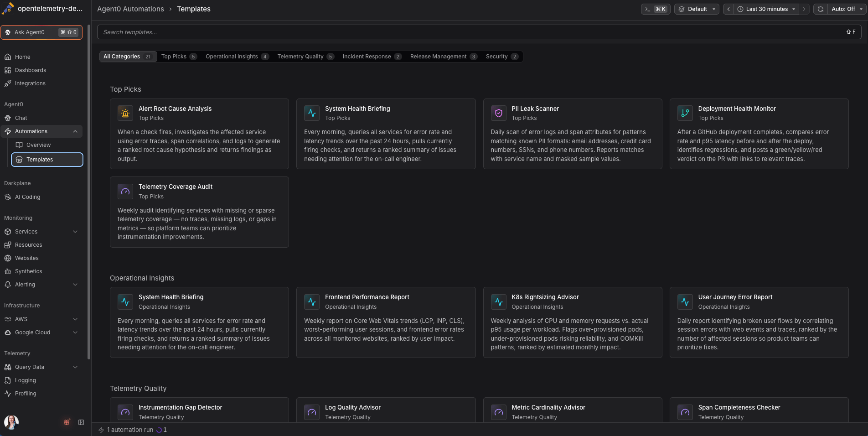The image size is (868, 436).
Task: Open the Auto: Off refresh dropdown
Action: point(847,9)
